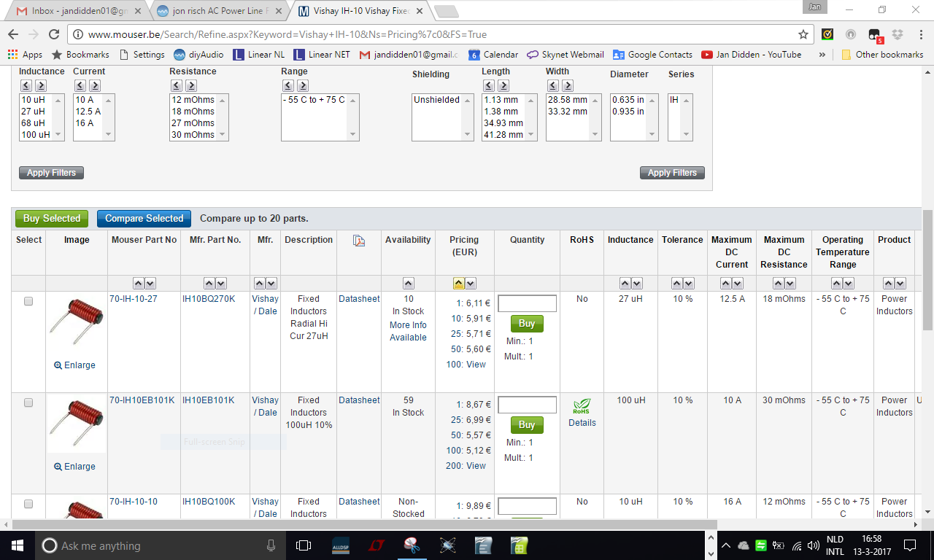Click quantity field for 70-IH10EB101K
934x560 pixels.
[527, 405]
